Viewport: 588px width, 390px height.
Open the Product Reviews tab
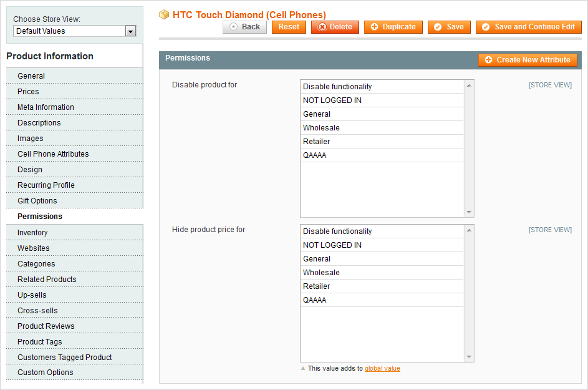tap(75, 326)
